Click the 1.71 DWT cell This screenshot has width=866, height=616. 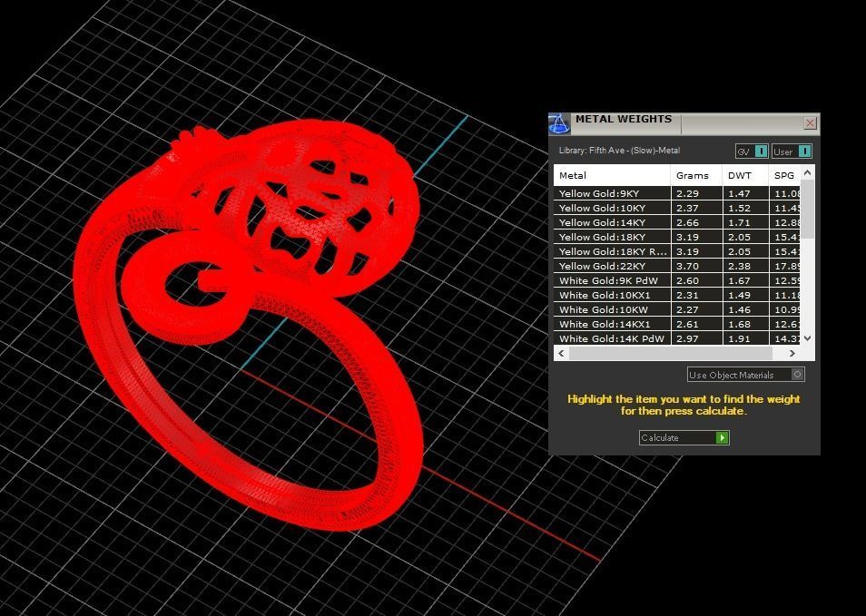click(x=745, y=222)
